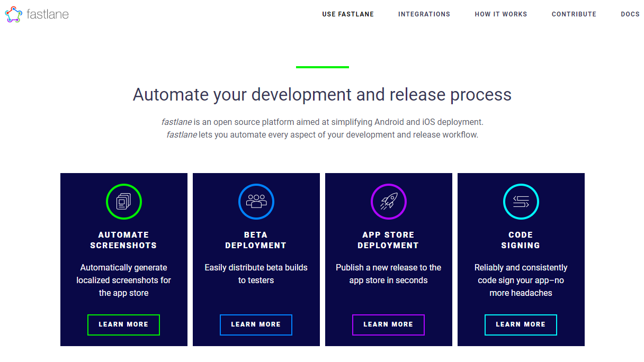Open the USE FASTLANE menu item
The image size is (644, 362).
348,14
